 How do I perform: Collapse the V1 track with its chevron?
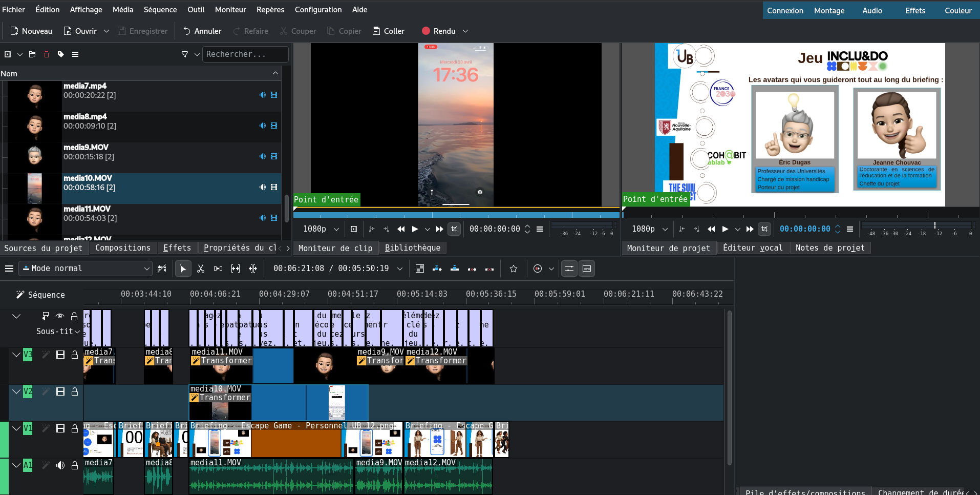[x=16, y=428]
